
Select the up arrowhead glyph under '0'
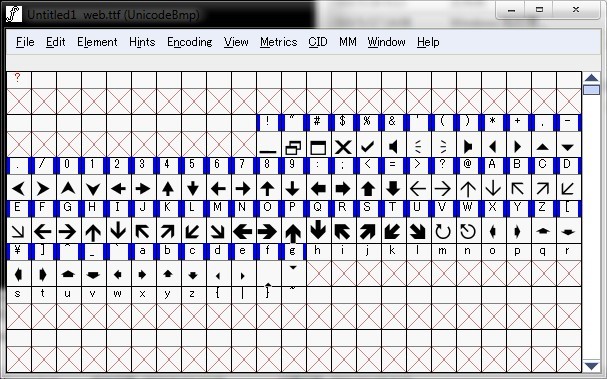[x=68, y=187]
